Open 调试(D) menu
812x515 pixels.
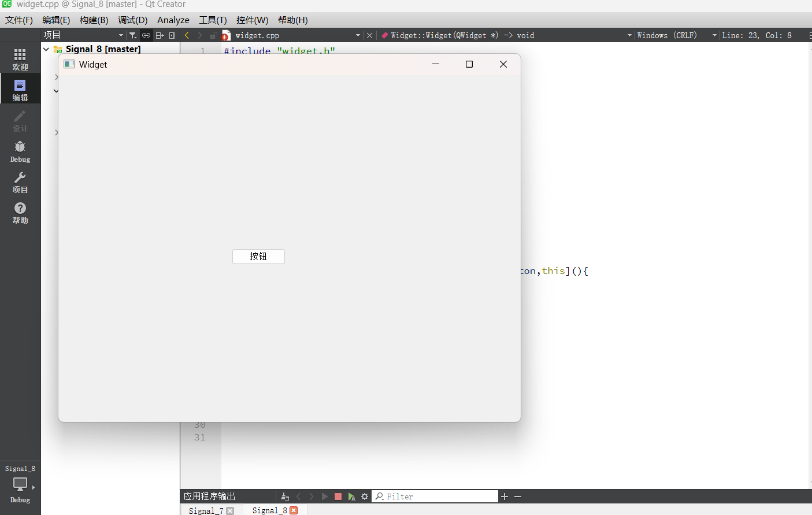point(133,20)
